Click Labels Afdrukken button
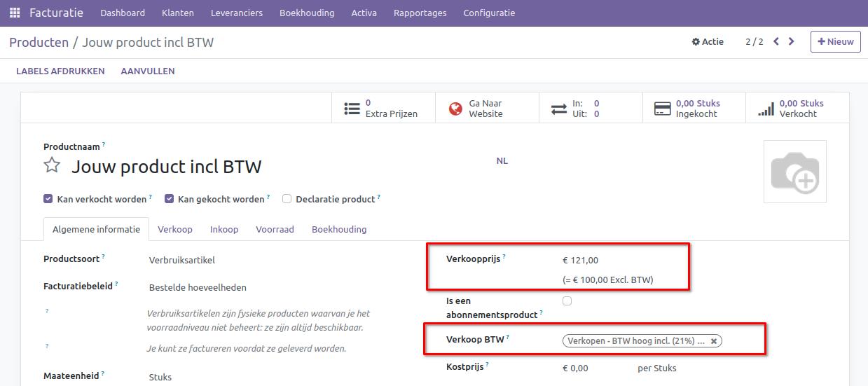This screenshot has height=386, width=868. [60, 71]
